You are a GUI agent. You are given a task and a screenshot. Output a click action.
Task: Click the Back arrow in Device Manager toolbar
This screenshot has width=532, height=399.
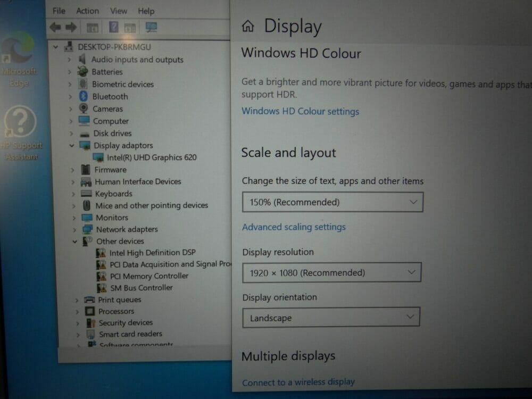click(55, 27)
